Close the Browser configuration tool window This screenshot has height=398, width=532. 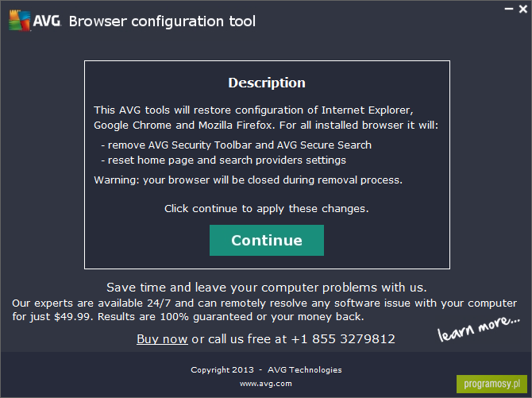coord(522,9)
